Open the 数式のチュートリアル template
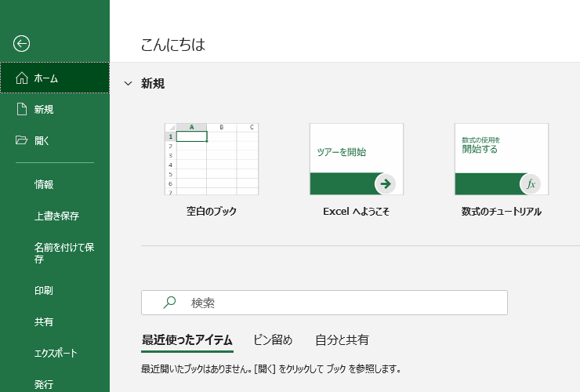 [502, 159]
